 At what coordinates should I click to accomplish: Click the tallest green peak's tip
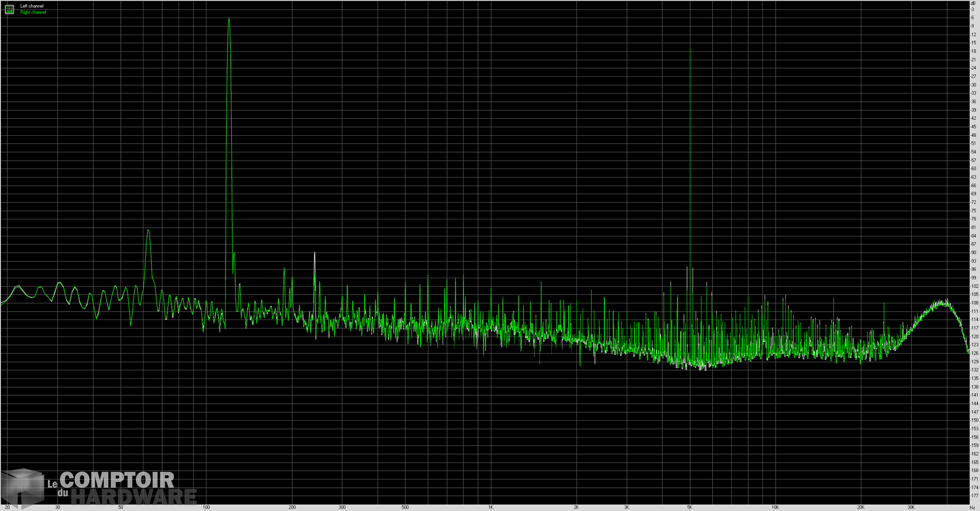(229, 19)
